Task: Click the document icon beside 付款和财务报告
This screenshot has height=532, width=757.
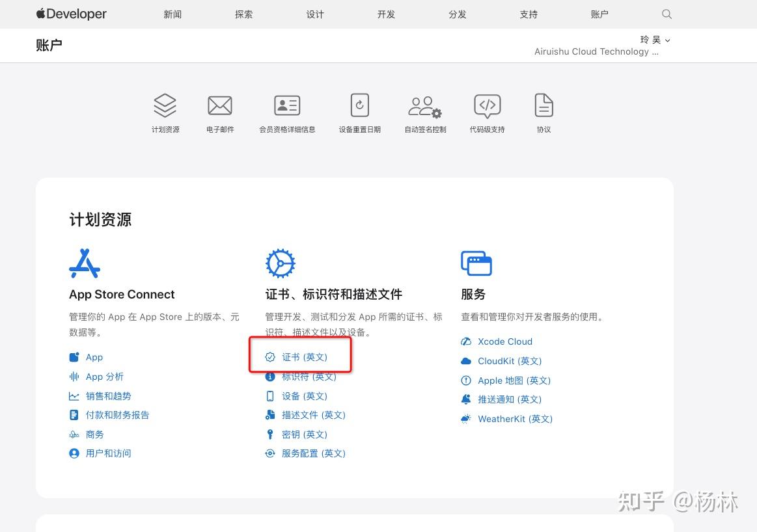Action: tap(74, 415)
